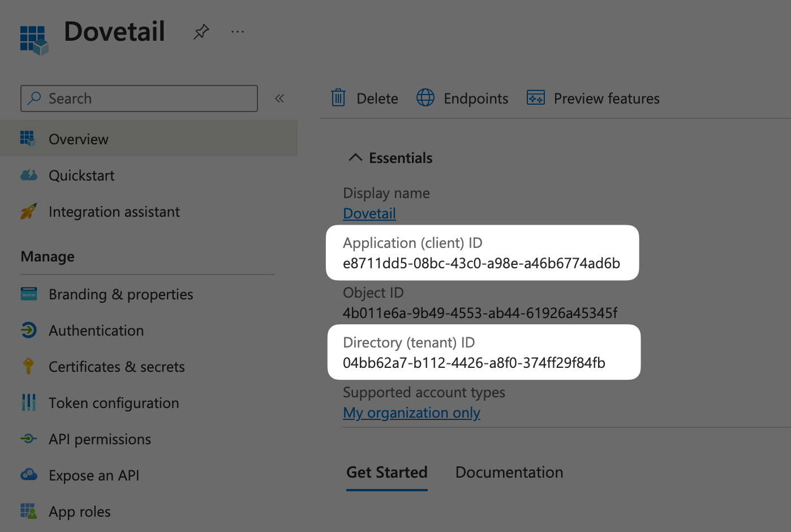Click the Overview grid icon in sidebar
791x532 pixels.
tap(28, 138)
